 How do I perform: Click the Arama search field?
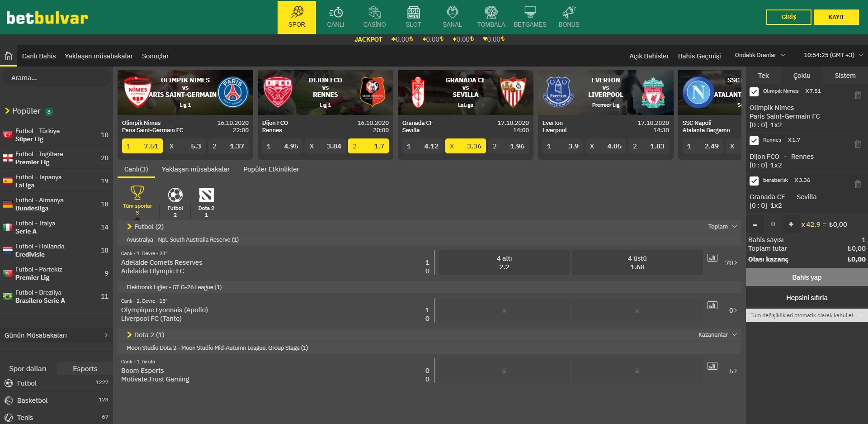[57, 78]
